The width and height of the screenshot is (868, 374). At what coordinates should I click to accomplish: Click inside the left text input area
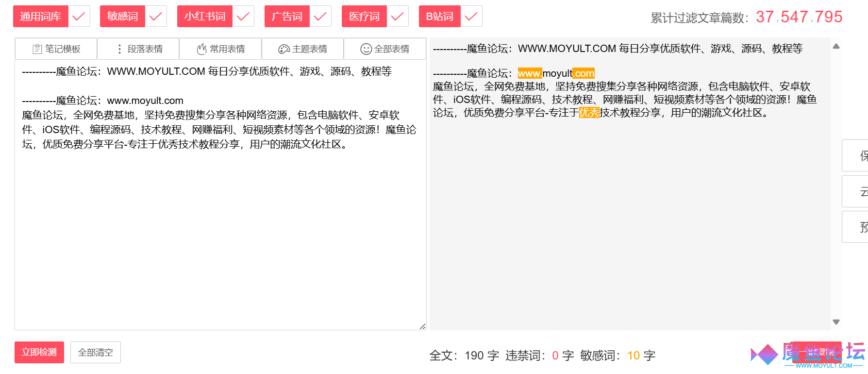(220, 195)
